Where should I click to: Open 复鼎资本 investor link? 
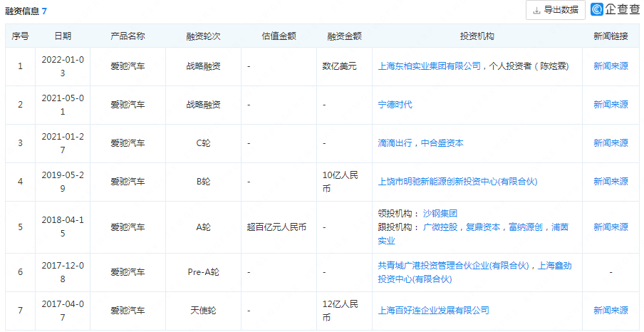[483, 227]
